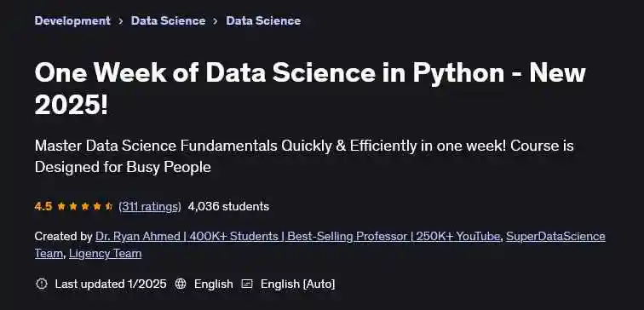This screenshot has width=644, height=310.
Task: Click the 4,036 students count
Action: 228,206
